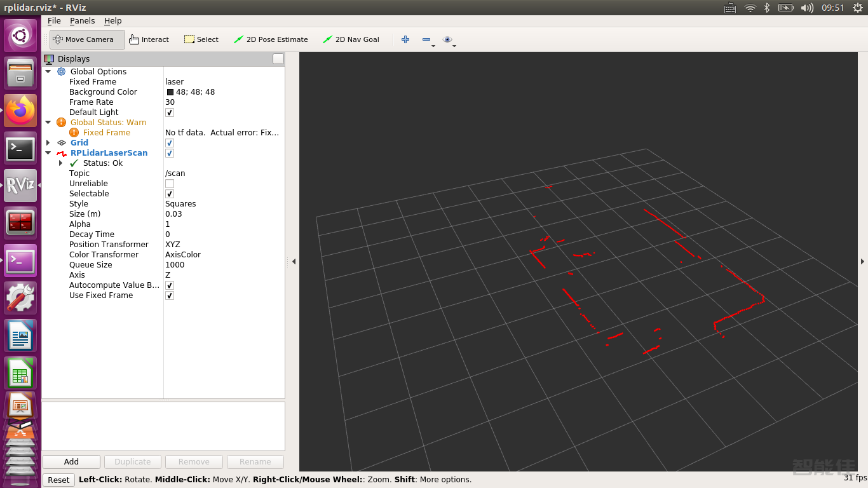Open the File menu
The width and height of the screenshot is (868, 488).
[x=54, y=21]
